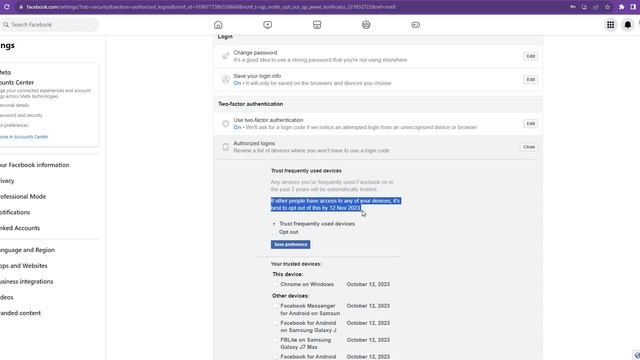Click the 'Your trusted devices:' label
The width and height of the screenshot is (640, 360).
(x=296, y=264)
